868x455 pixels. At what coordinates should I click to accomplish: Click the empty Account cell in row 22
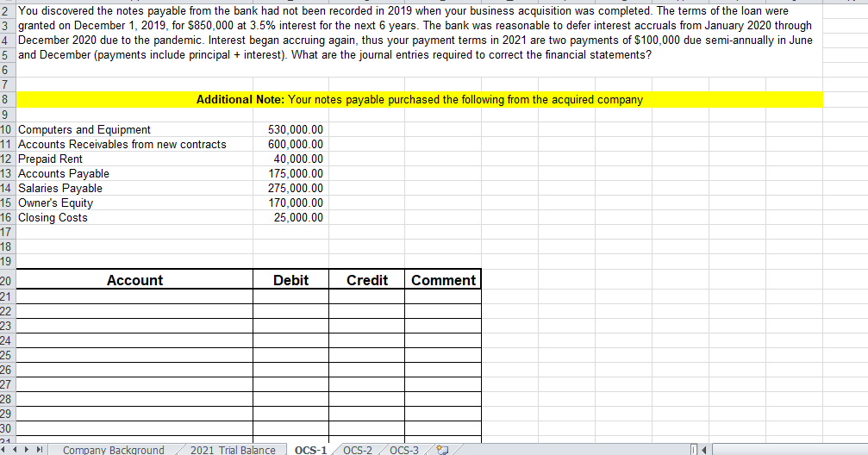click(134, 311)
